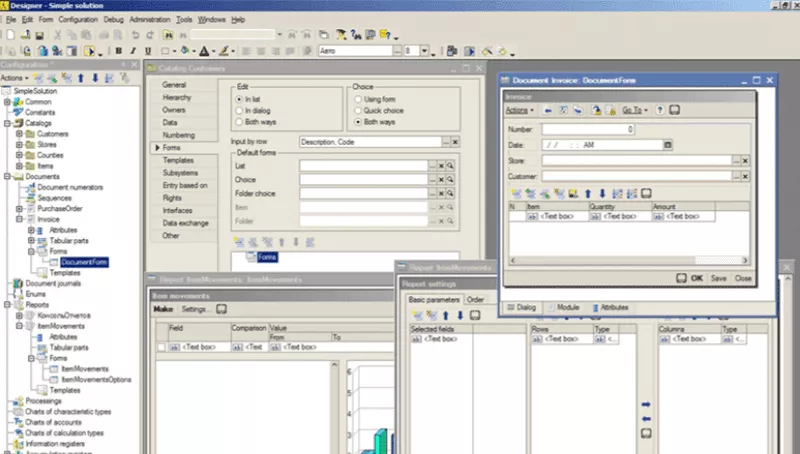Viewport: 800px width, 454px height.
Task: Click blue up arrow in Invoice table toolbar
Action: tap(588, 194)
